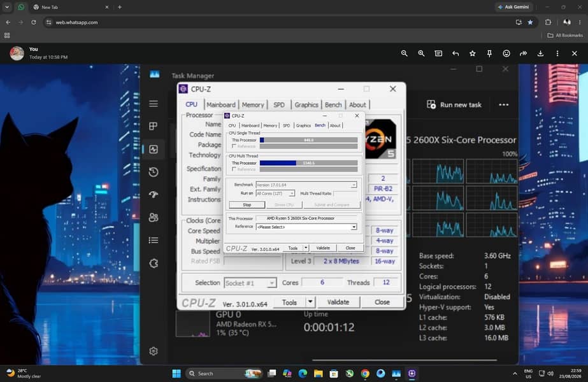Screen dimensions: 588x382
Task: Click multi thread This Processor score bar
Action: pyautogui.click(x=308, y=163)
